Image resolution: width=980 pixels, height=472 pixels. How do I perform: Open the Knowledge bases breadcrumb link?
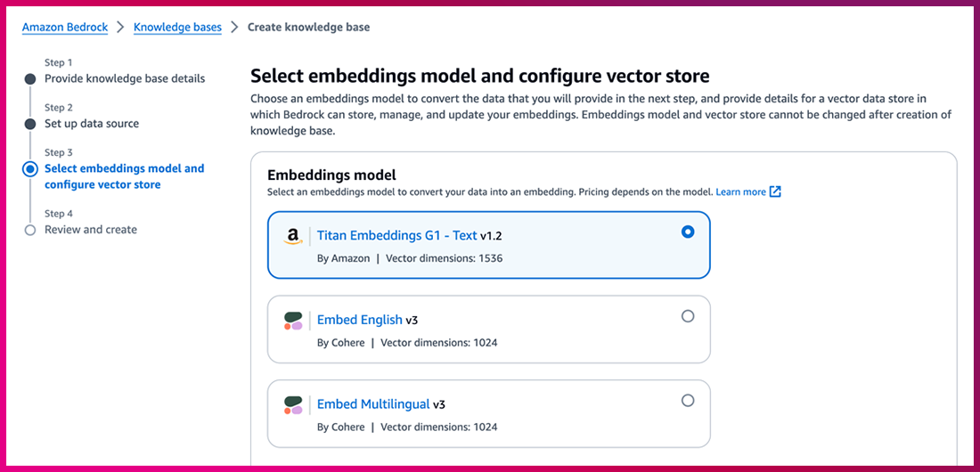(177, 27)
